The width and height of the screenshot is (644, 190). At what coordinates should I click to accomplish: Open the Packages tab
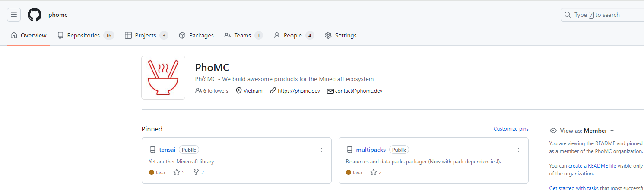click(x=196, y=35)
